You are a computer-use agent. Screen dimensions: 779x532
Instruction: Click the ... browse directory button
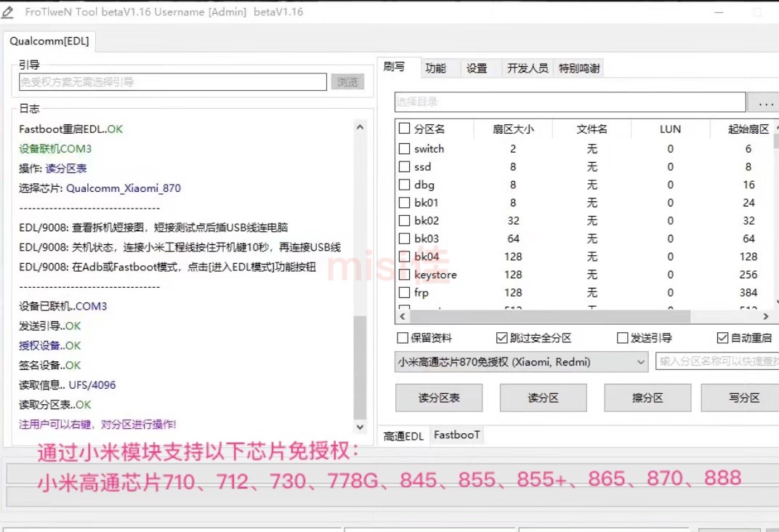point(765,102)
